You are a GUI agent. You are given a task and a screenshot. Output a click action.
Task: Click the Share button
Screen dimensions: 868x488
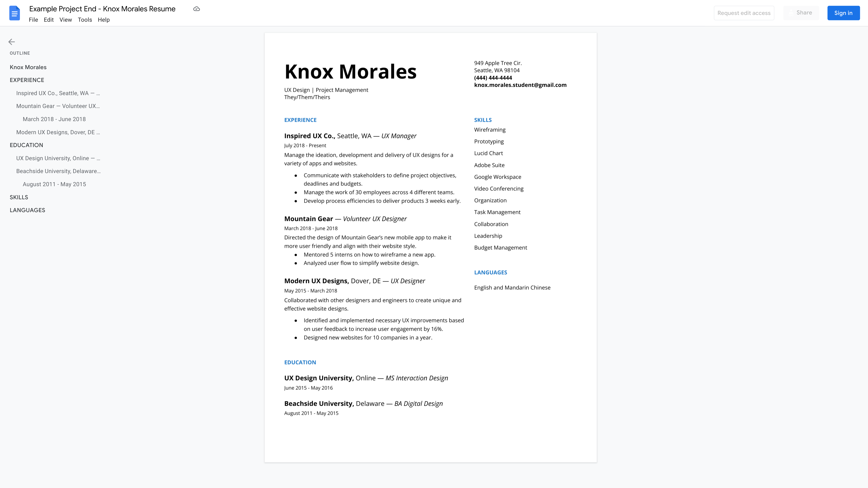coord(804,12)
